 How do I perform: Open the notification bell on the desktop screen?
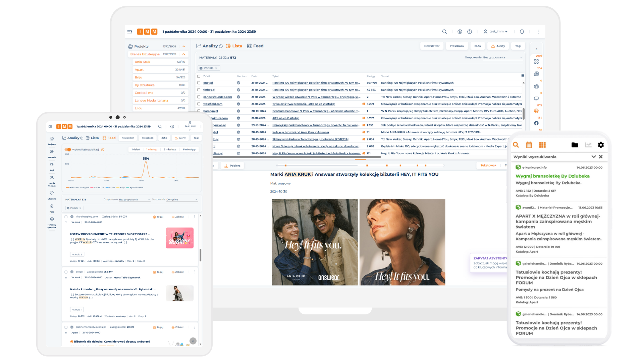point(522,32)
